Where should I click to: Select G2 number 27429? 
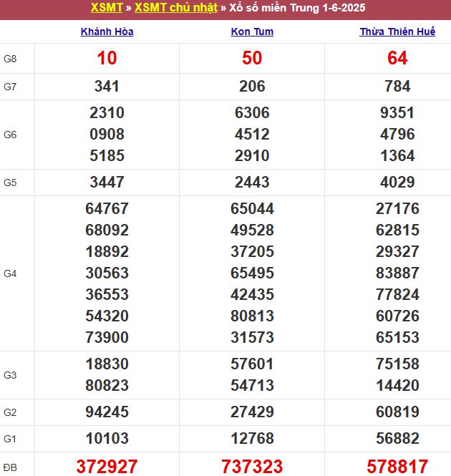pyautogui.click(x=252, y=412)
